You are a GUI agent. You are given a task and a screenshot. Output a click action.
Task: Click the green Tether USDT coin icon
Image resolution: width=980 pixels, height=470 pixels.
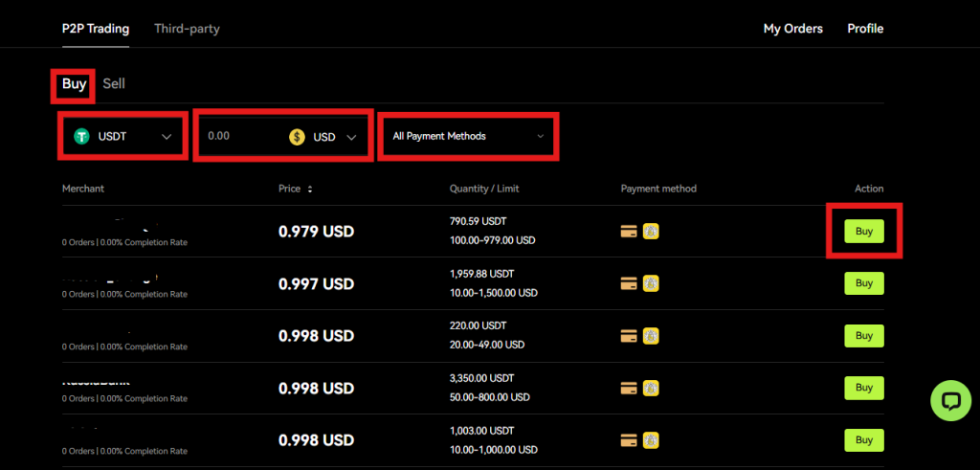coord(82,136)
